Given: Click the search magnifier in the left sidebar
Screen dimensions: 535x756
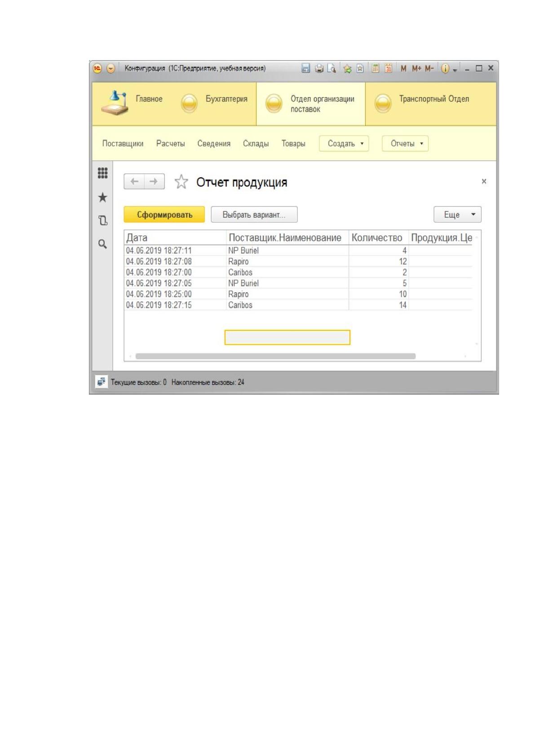Looking at the screenshot, I should point(102,244).
